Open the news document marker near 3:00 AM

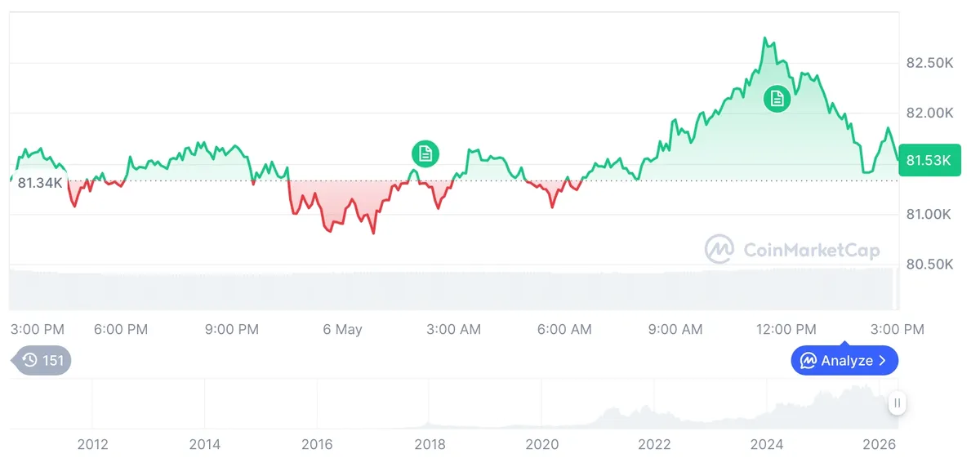click(x=425, y=153)
